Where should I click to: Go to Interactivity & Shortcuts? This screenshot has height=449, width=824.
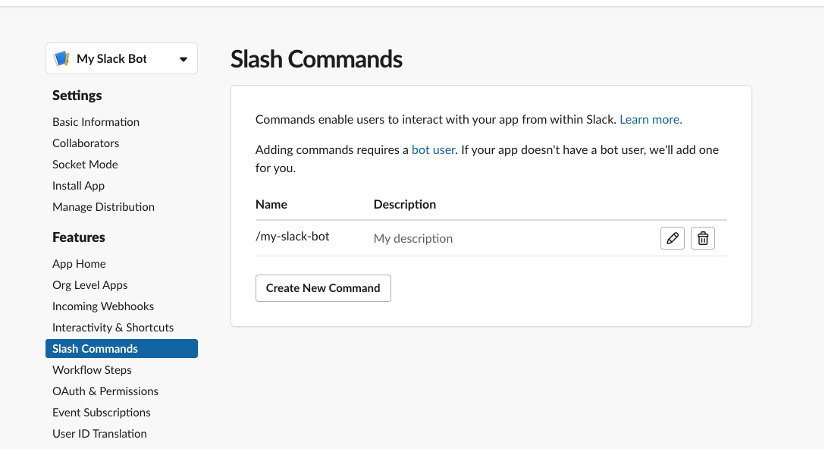click(x=113, y=328)
